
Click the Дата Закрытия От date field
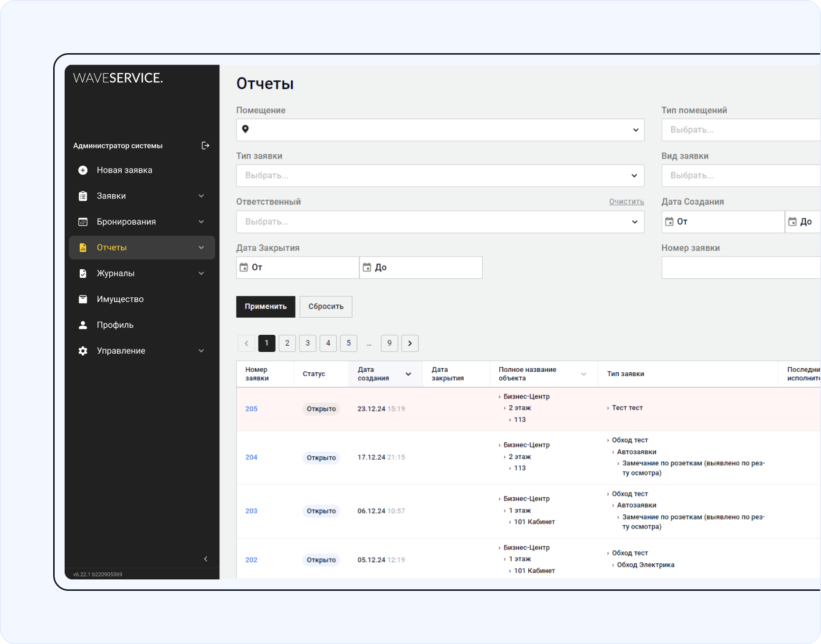pyautogui.click(x=298, y=267)
